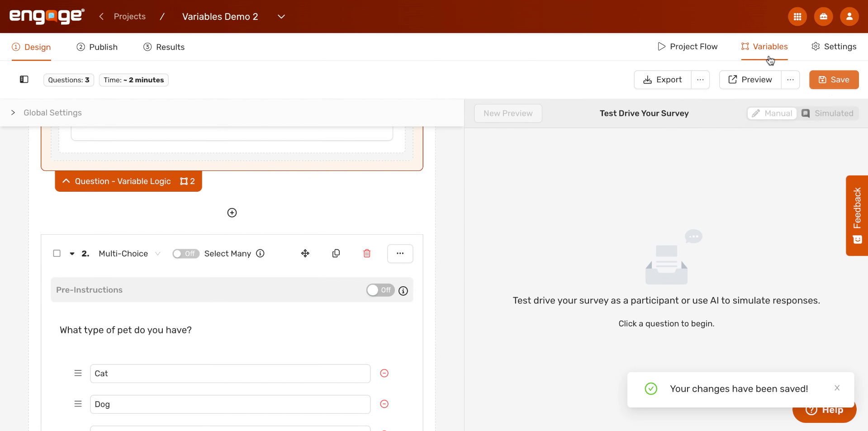Switch to the Results tab
This screenshot has width=868, height=431.
pos(164,47)
